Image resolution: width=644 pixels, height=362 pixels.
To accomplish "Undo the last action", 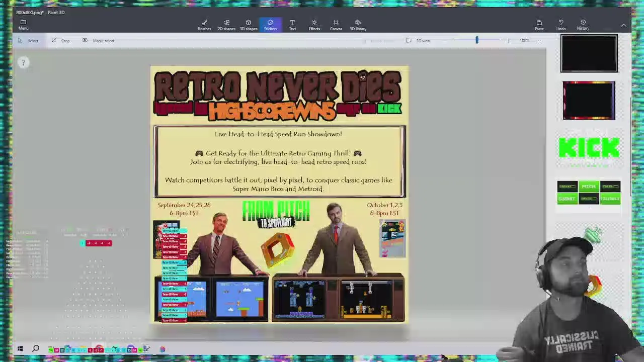I will (x=561, y=25).
